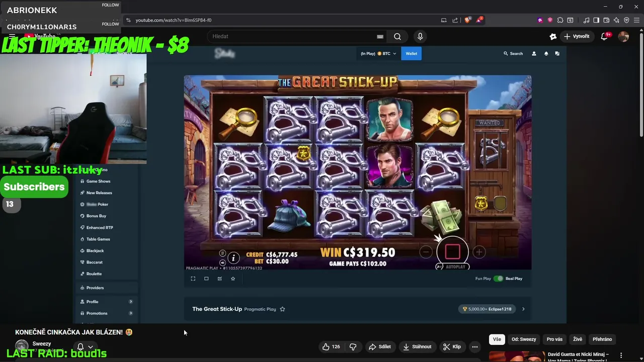Open the casino user profile icon
The image size is (644, 362).
[534, 53]
